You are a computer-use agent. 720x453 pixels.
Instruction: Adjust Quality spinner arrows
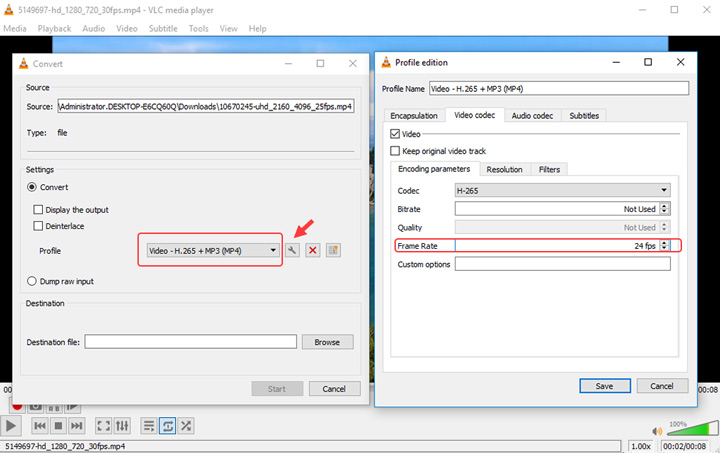(x=664, y=227)
